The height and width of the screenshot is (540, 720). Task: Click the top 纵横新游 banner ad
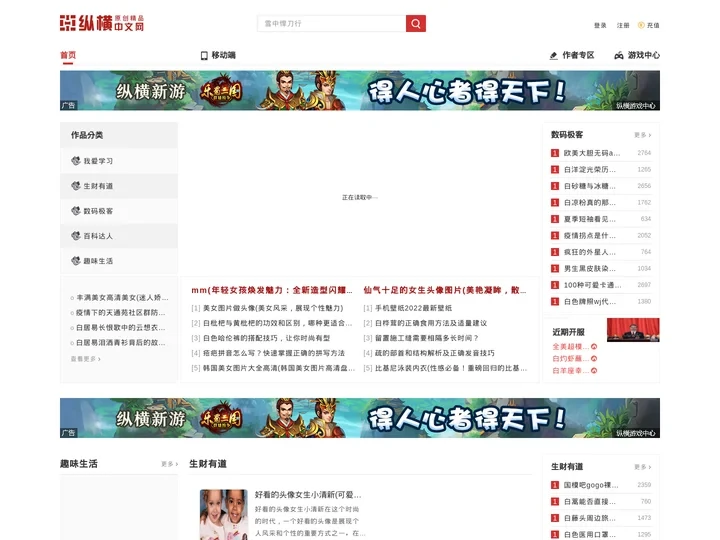tap(360, 90)
